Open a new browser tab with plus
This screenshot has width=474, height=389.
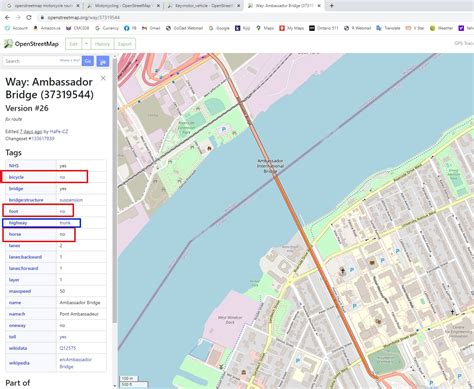coord(332,6)
